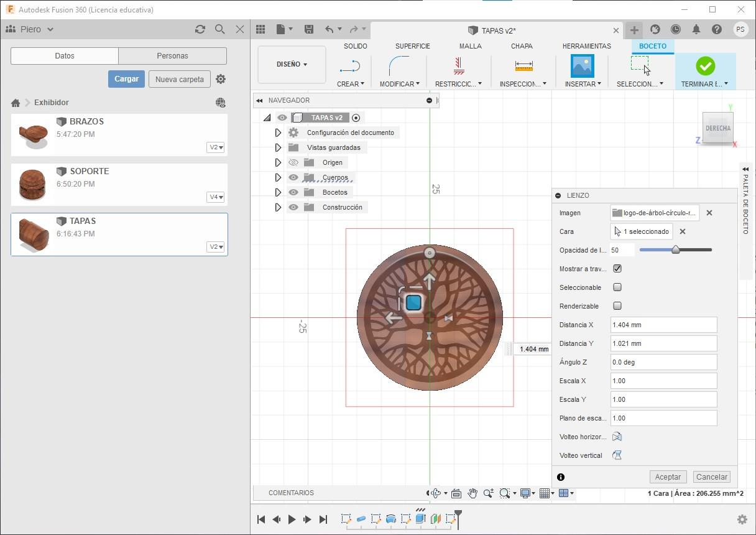Click the opacity slider handle

pyautogui.click(x=676, y=250)
